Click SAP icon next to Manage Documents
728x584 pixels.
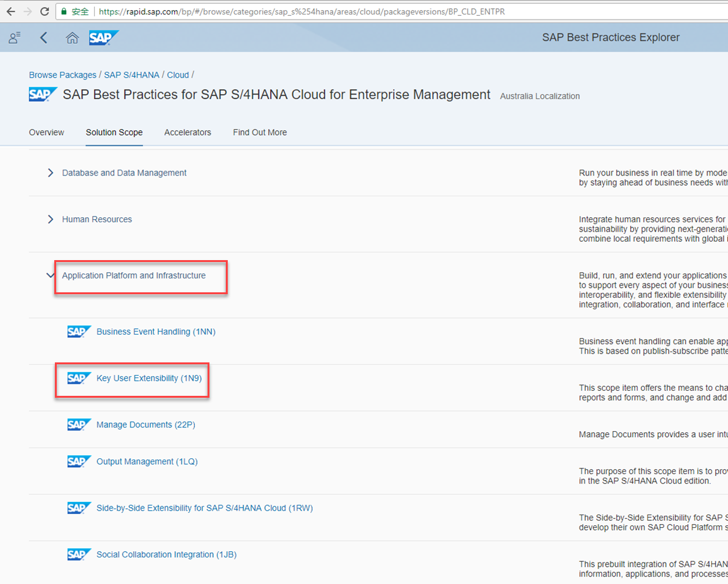click(79, 425)
